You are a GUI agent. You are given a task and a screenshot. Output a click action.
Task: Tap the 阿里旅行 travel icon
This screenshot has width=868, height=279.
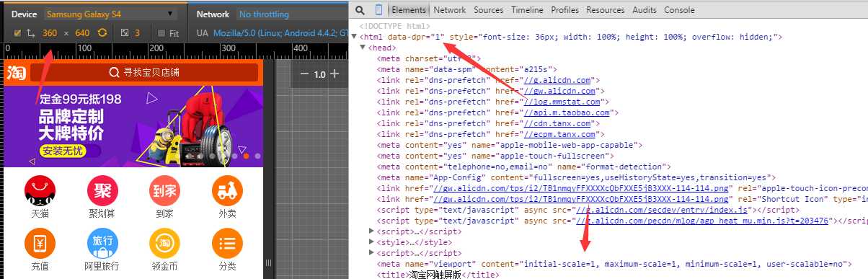coord(102,244)
